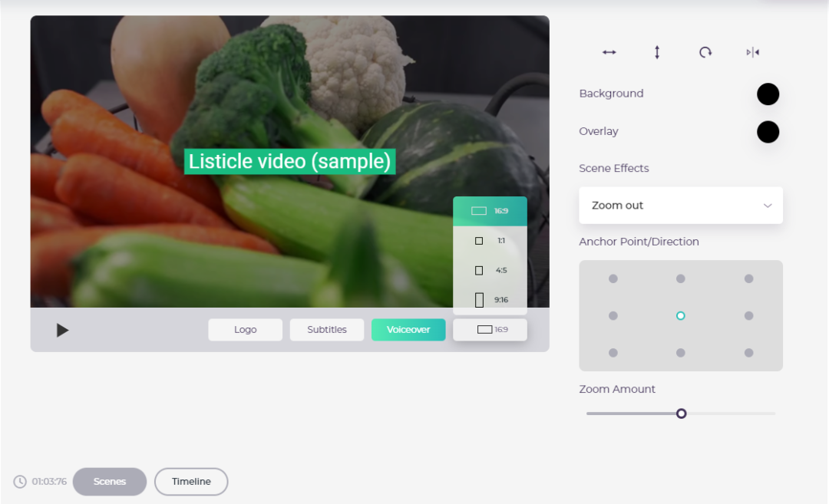Switch to the Timeline view
Image resolution: width=829 pixels, height=504 pixels.
[191, 482]
